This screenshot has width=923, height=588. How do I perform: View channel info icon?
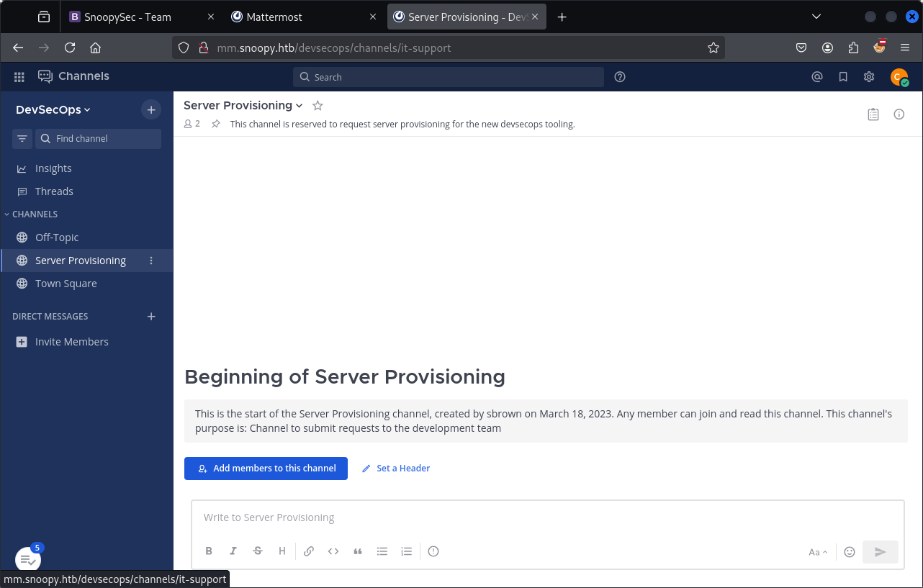(x=899, y=114)
